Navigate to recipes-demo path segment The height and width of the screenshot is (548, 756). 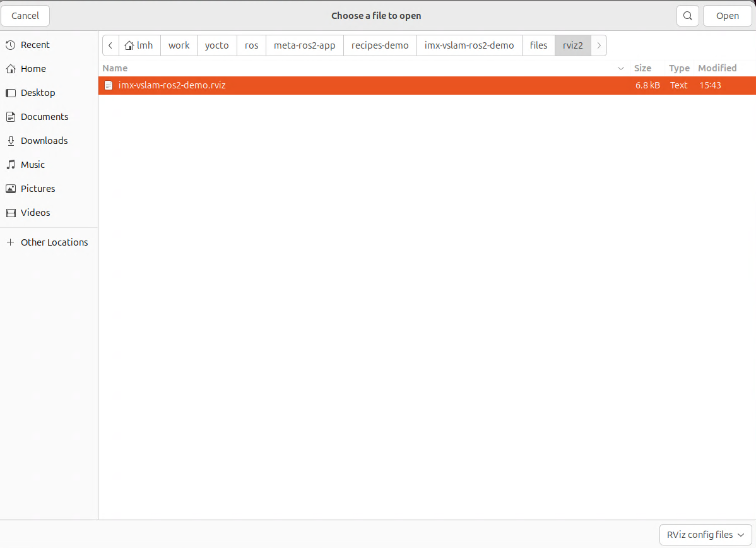tap(380, 45)
